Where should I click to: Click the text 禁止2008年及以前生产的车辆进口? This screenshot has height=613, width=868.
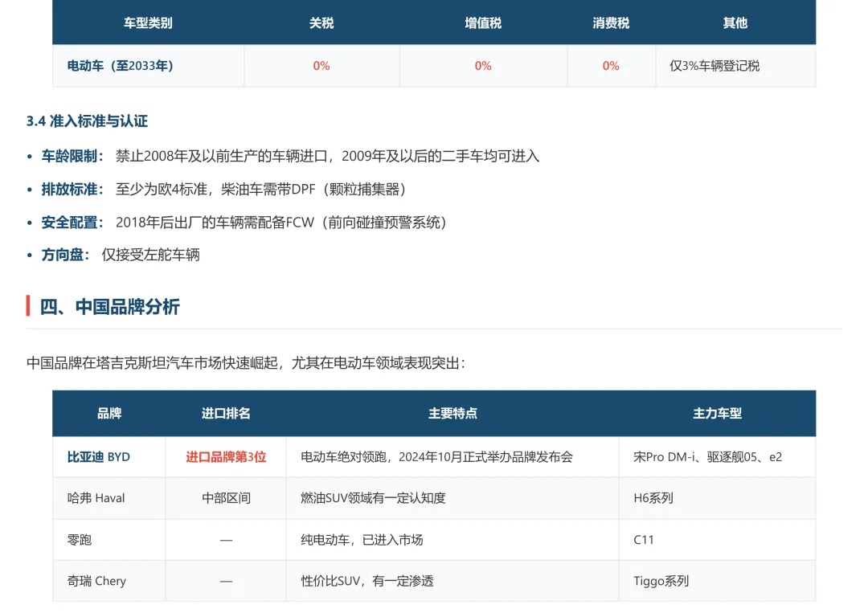[x=222, y=156]
